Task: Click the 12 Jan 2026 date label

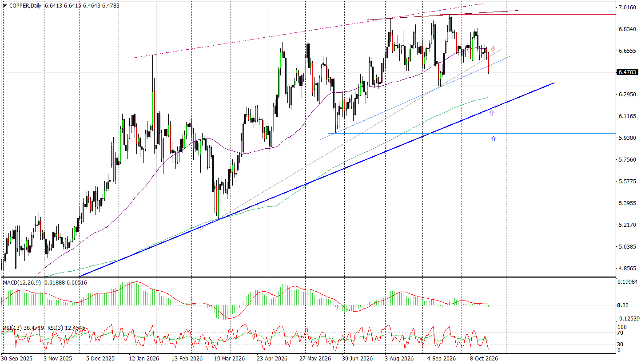Action: [144, 358]
